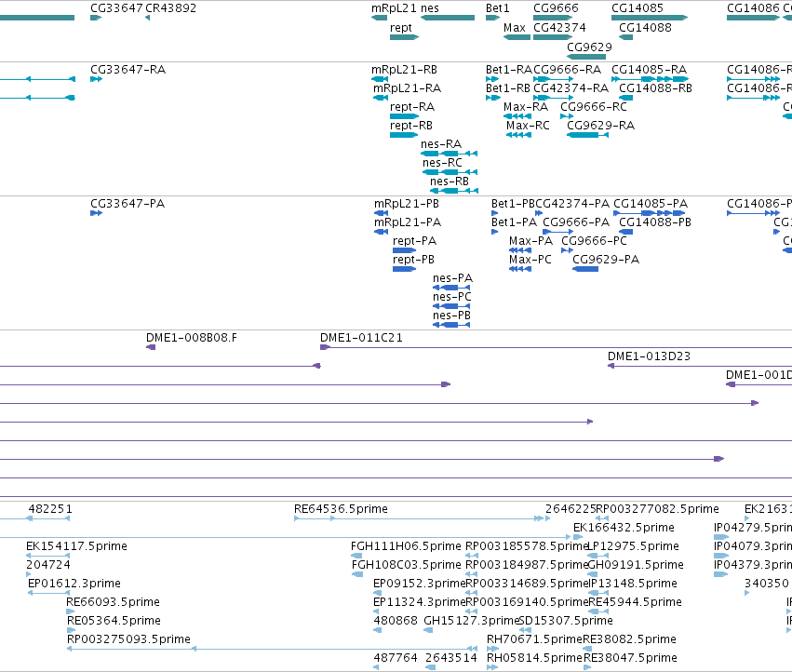Click EST EK154117.5prime
The width and height of the screenshot is (792, 672).
(47, 556)
